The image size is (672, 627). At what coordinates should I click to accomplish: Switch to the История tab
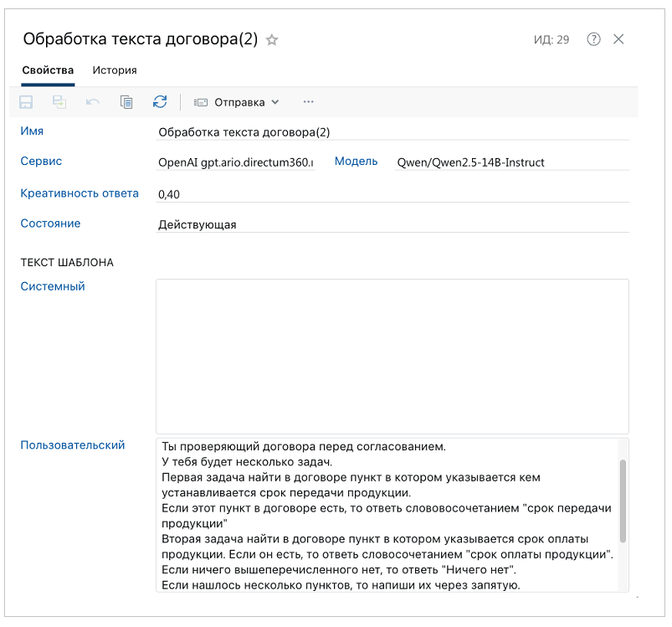pos(114,70)
